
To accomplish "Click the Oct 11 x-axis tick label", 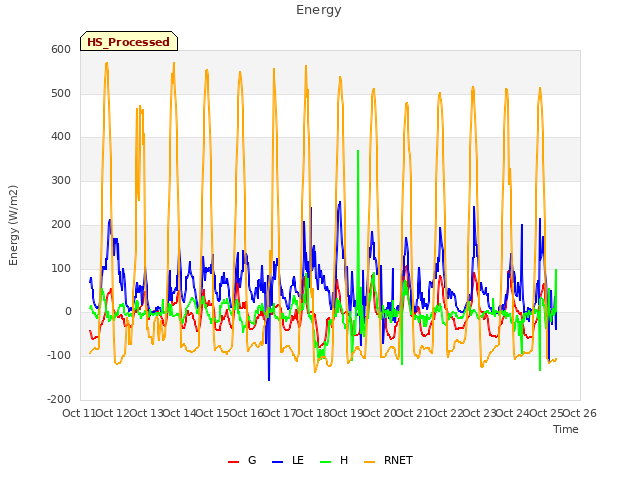I will coord(79,413).
